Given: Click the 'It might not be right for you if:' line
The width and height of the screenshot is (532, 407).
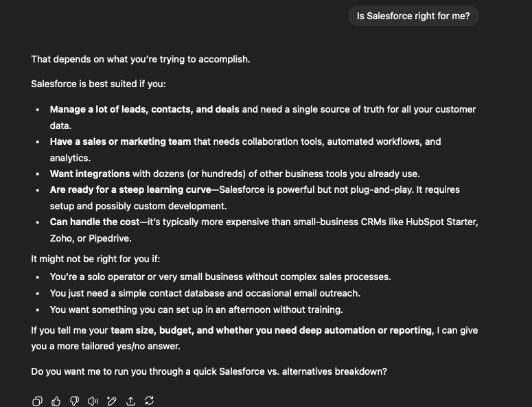Looking at the screenshot, I should pyautogui.click(x=95, y=259).
